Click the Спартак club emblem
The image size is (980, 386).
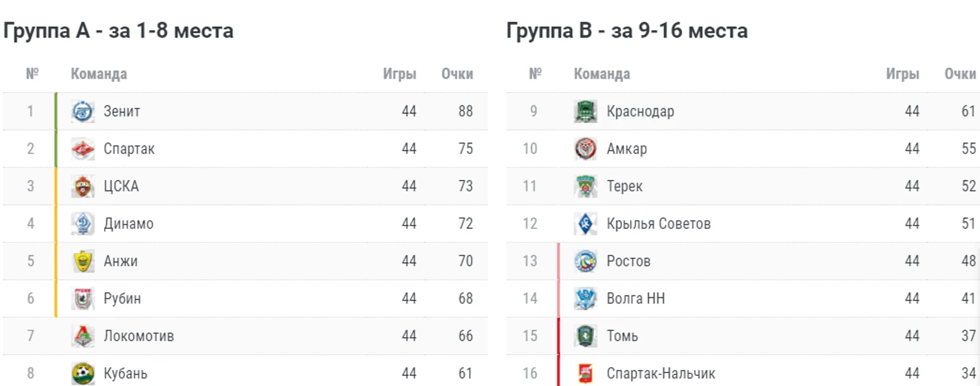coord(83,149)
